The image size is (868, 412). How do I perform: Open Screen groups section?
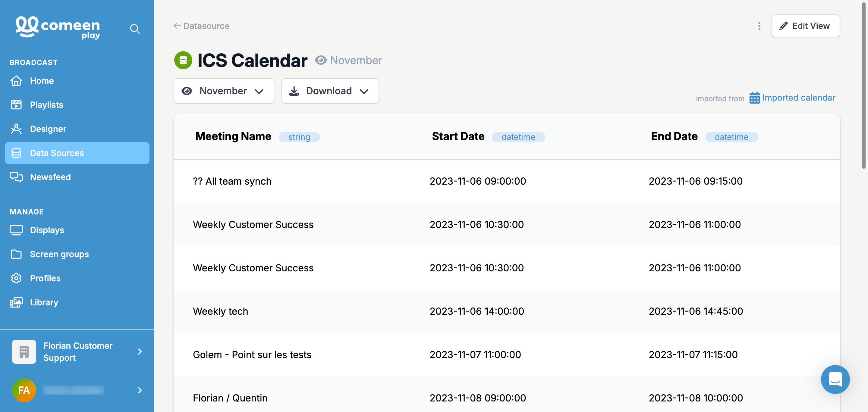(77, 254)
